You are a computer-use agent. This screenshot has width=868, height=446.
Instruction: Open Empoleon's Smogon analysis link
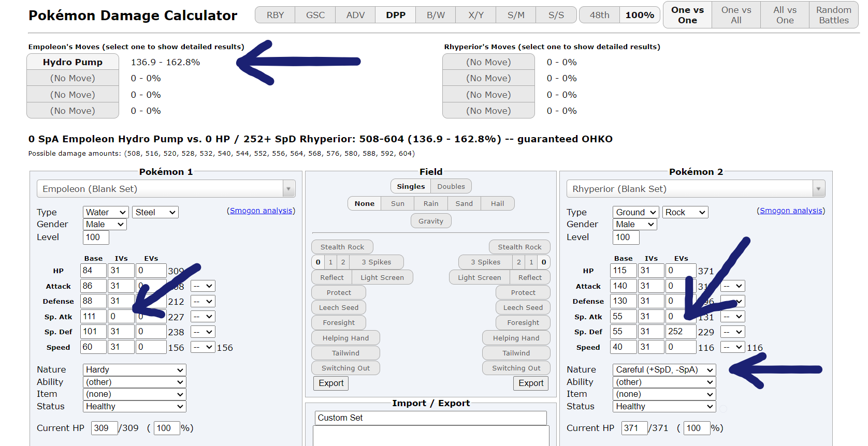coord(261,211)
